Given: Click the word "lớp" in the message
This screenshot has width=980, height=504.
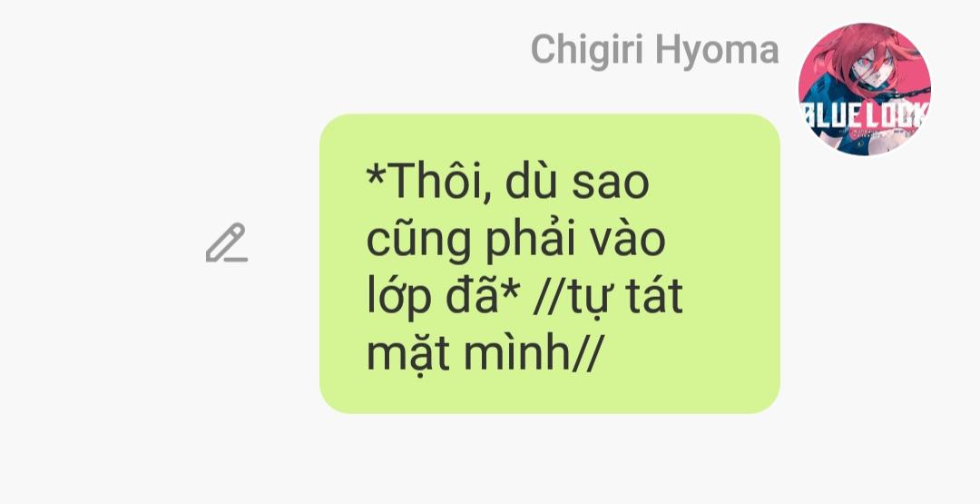Looking at the screenshot, I should 398,298.
